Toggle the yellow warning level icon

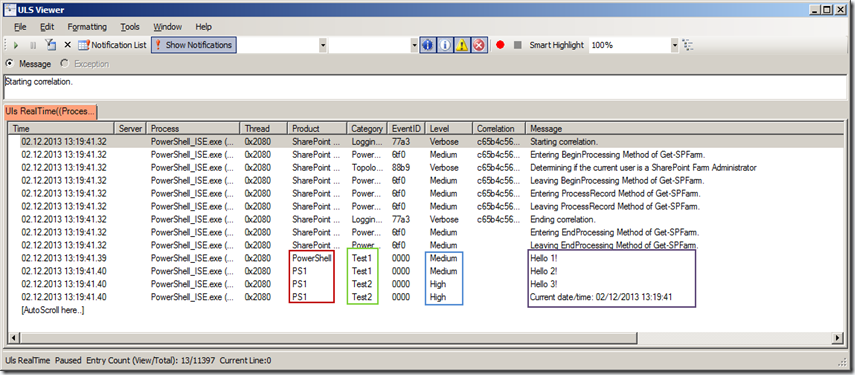coord(461,45)
